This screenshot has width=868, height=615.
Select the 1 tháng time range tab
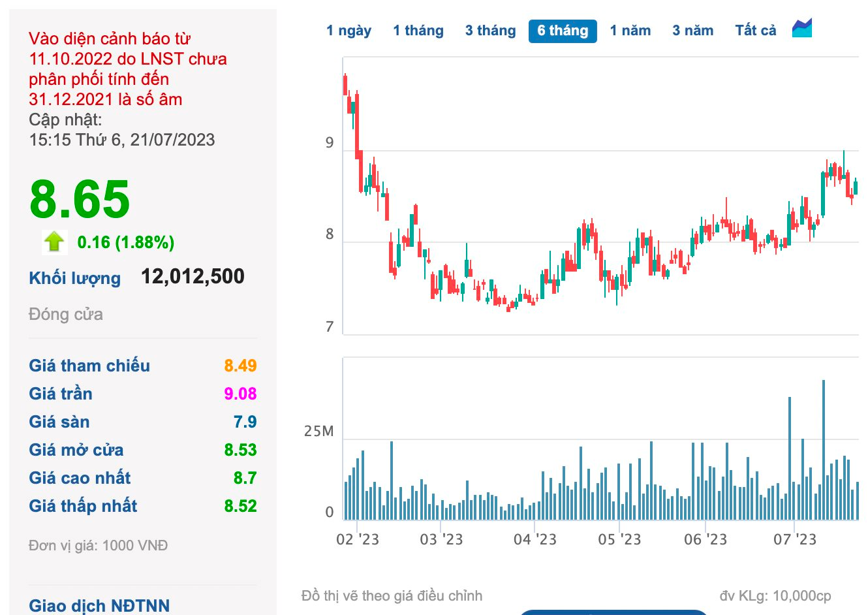click(x=418, y=31)
